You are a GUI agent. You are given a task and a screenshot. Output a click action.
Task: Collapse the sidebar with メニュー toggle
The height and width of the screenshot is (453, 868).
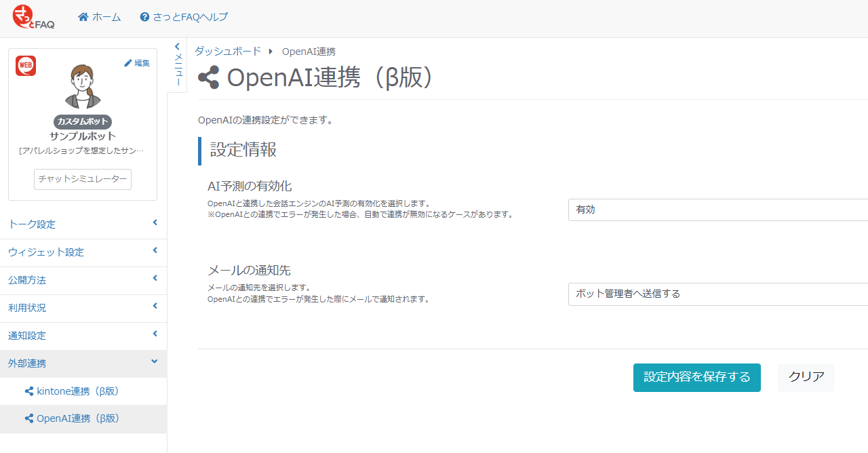pyautogui.click(x=178, y=65)
